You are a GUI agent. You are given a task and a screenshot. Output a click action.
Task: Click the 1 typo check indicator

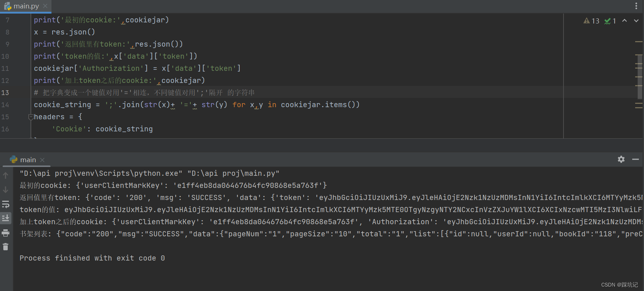[x=610, y=21]
